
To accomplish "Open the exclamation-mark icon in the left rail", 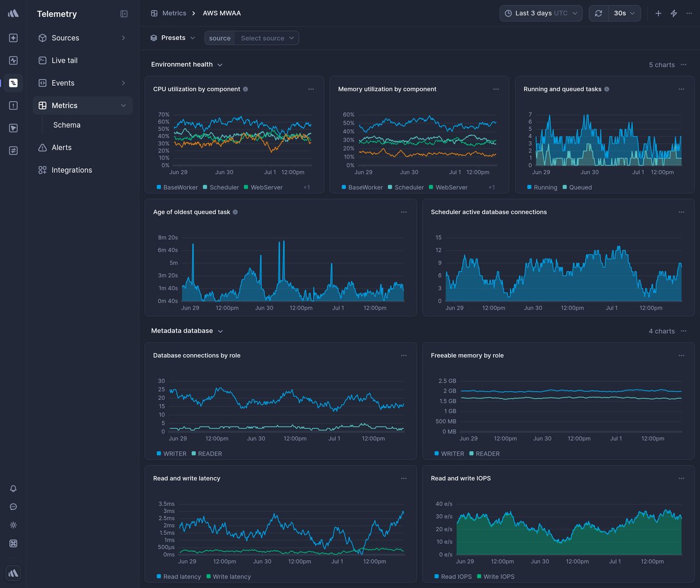I will 13,105.
